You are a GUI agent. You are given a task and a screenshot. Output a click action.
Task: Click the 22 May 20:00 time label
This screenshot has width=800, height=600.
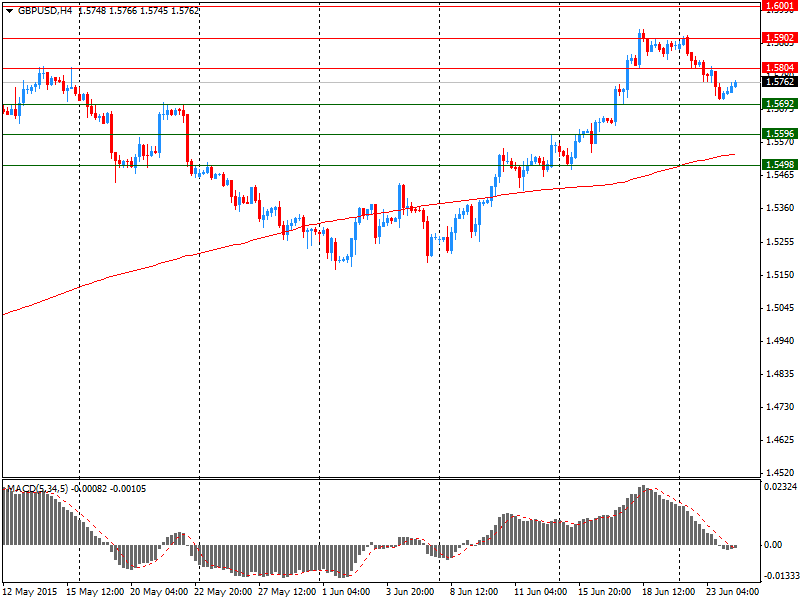[x=223, y=592]
